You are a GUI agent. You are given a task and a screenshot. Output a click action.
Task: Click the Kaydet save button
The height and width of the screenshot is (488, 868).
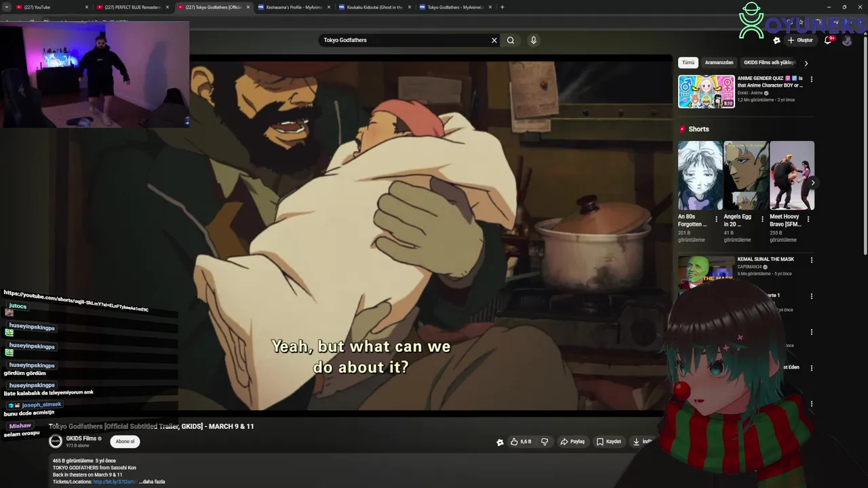[609, 442]
